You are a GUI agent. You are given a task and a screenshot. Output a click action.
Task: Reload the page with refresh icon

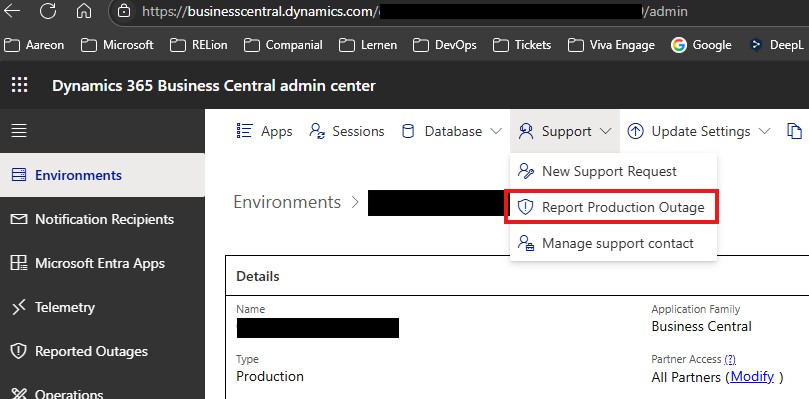(47, 11)
